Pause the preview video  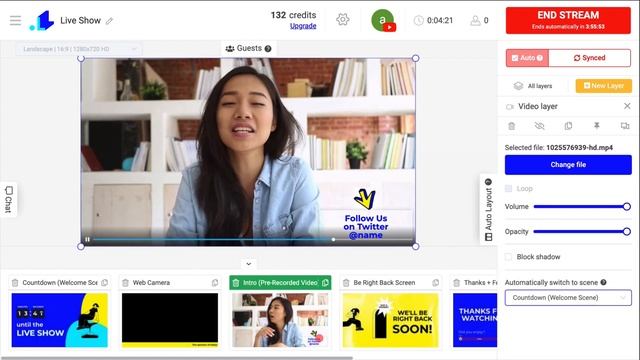click(87, 239)
